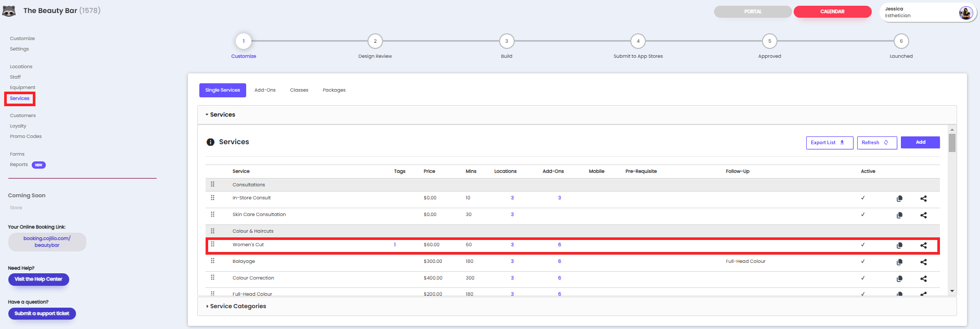Share the Balayage service

tap(923, 262)
